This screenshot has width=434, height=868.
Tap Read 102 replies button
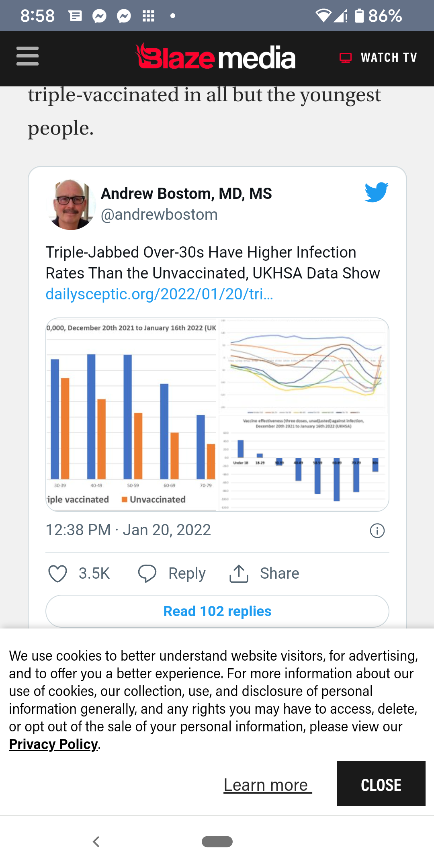coord(217,611)
